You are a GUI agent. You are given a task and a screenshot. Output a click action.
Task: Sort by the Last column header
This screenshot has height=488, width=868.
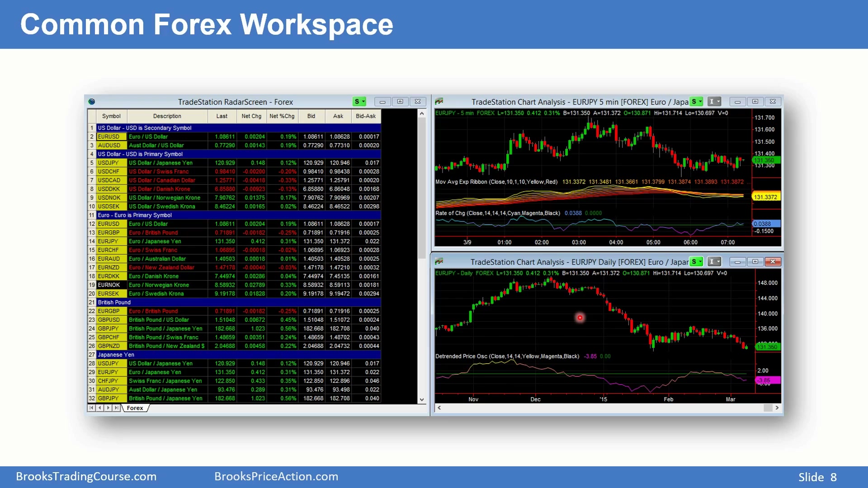222,116
